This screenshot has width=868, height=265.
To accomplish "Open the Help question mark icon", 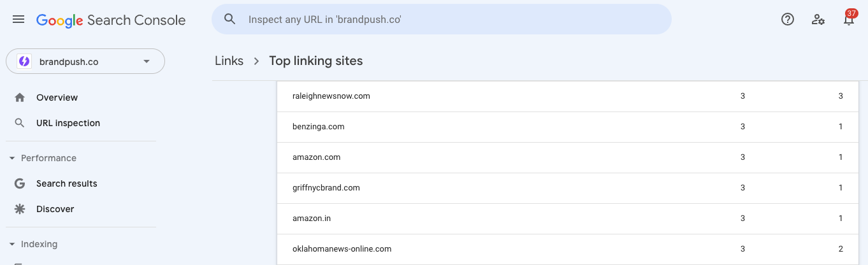I will (788, 20).
